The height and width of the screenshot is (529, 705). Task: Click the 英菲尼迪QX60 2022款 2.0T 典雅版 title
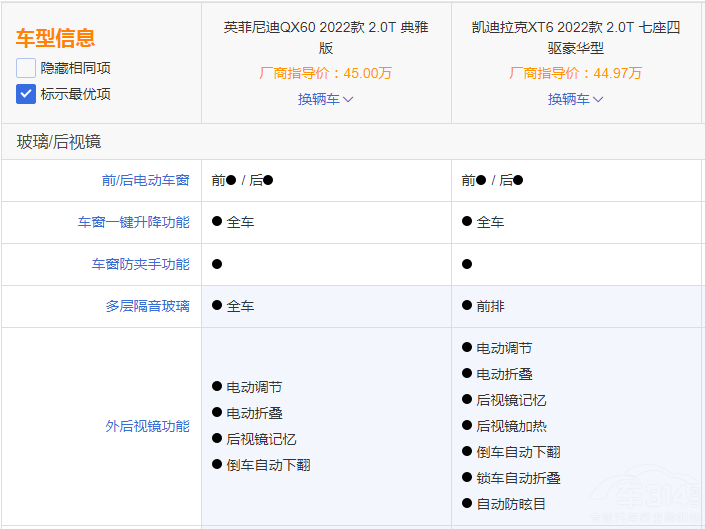[326, 37]
